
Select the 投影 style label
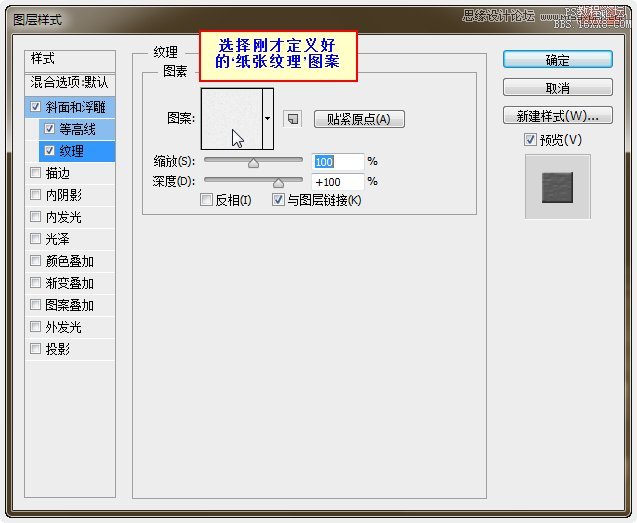pos(57,349)
